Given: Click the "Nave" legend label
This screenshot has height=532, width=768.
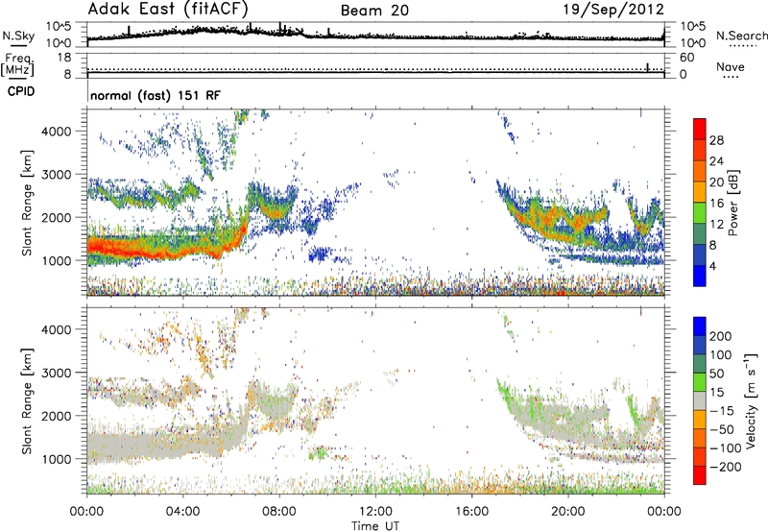Looking at the screenshot, I should (731, 67).
